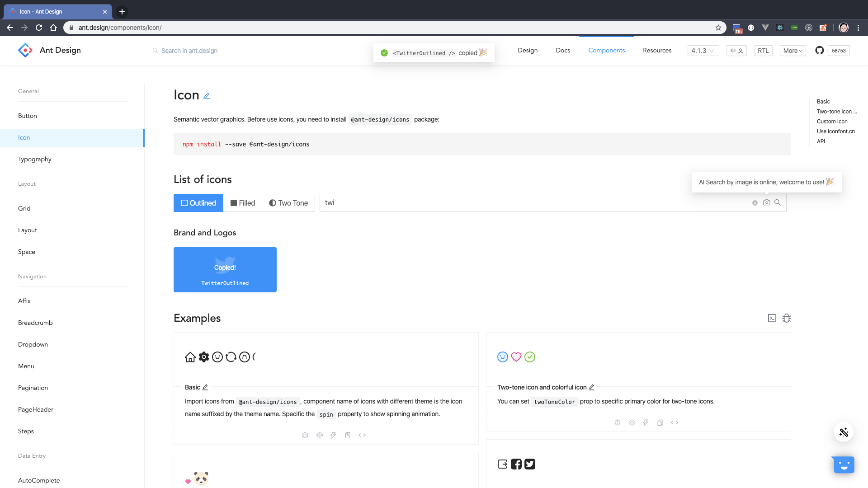Viewport: 868px width, 488px height.
Task: Click the edit pencil beside Icon title
Action: [207, 96]
